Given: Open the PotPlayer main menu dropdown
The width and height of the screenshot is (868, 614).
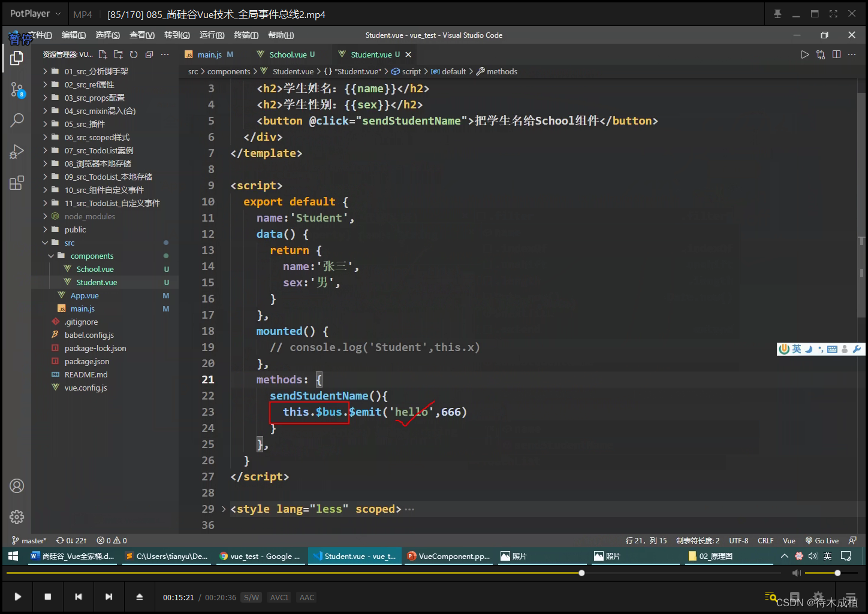Looking at the screenshot, I should tap(35, 13).
